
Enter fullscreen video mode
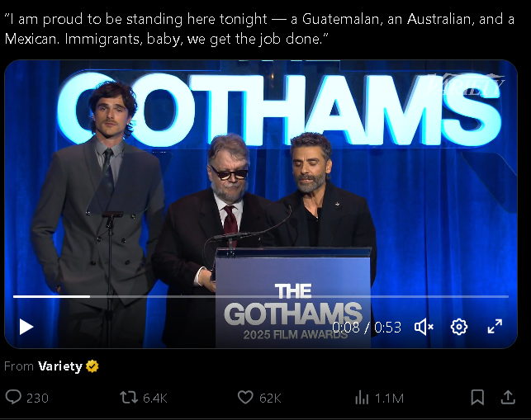[x=495, y=327]
